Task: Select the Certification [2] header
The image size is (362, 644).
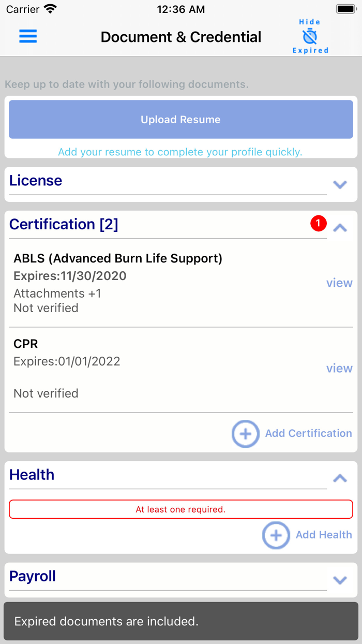Action: click(x=64, y=224)
